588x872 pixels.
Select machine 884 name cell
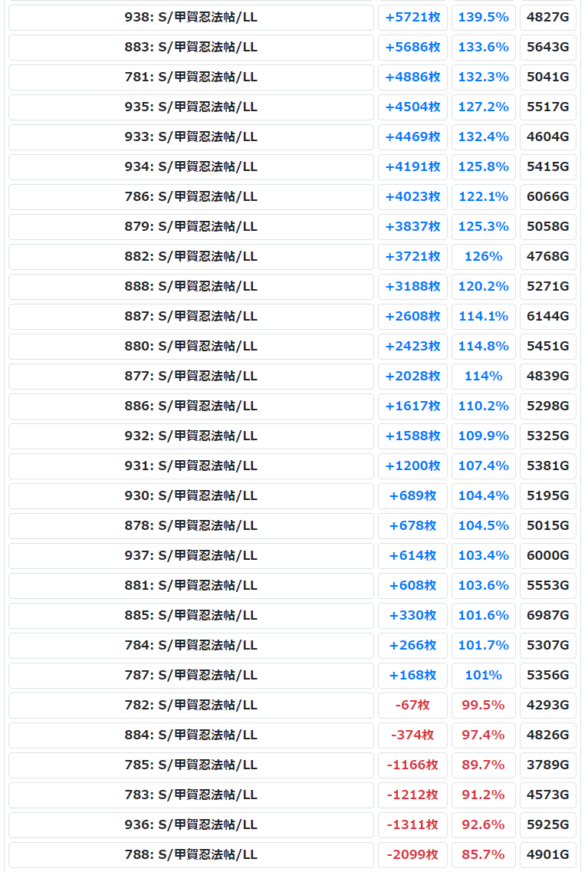coord(191,735)
